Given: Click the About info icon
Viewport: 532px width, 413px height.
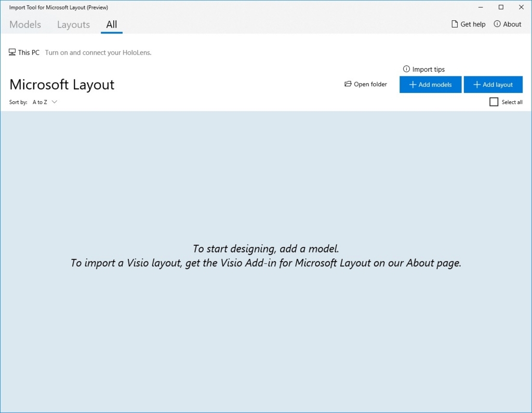Looking at the screenshot, I should click(497, 24).
